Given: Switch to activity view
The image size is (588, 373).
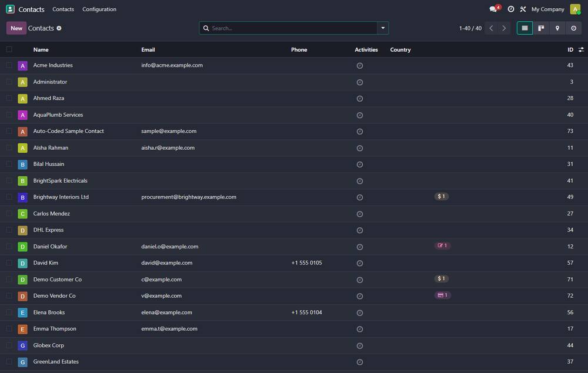Looking at the screenshot, I should pyautogui.click(x=573, y=28).
